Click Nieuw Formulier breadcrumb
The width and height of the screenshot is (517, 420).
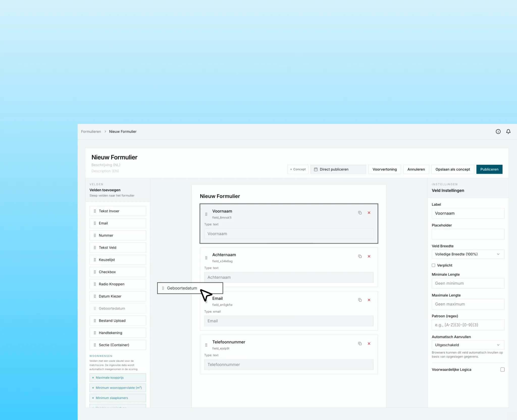click(x=123, y=132)
